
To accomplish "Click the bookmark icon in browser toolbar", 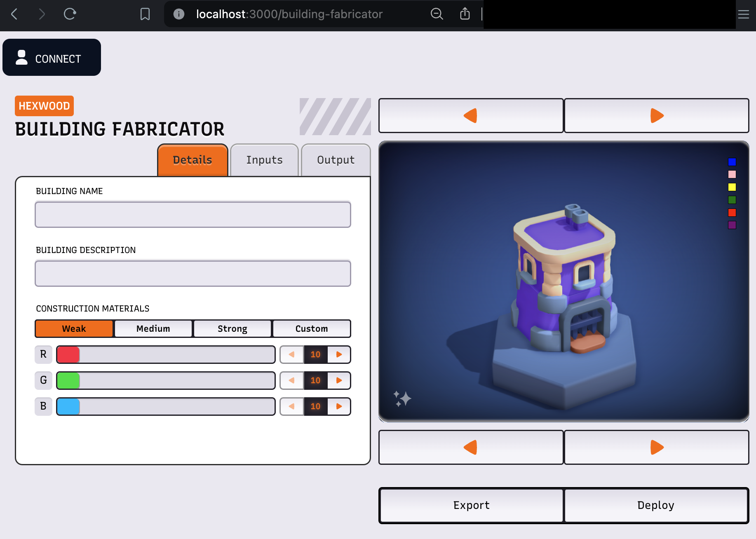I will point(145,14).
